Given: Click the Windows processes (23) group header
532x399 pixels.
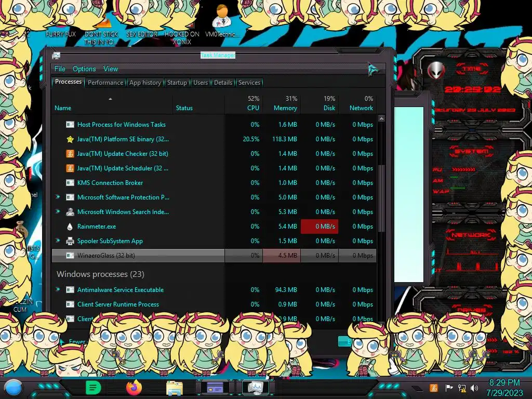Looking at the screenshot, I should [100, 274].
